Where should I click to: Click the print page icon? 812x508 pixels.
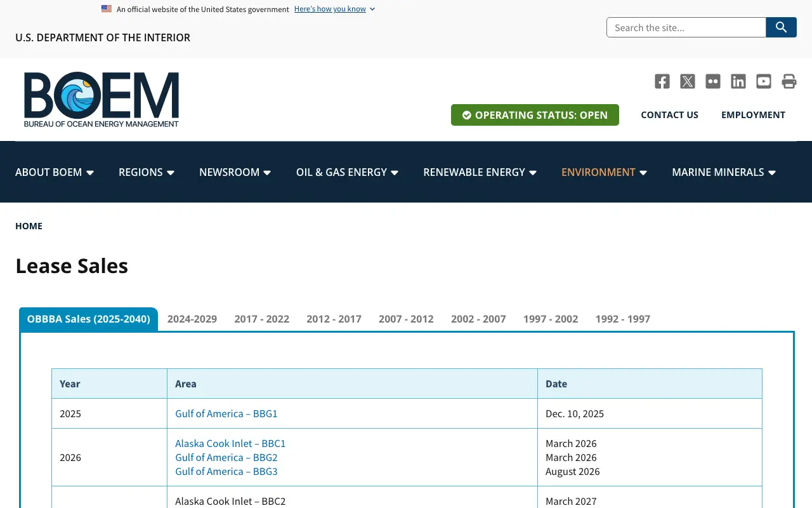789,81
